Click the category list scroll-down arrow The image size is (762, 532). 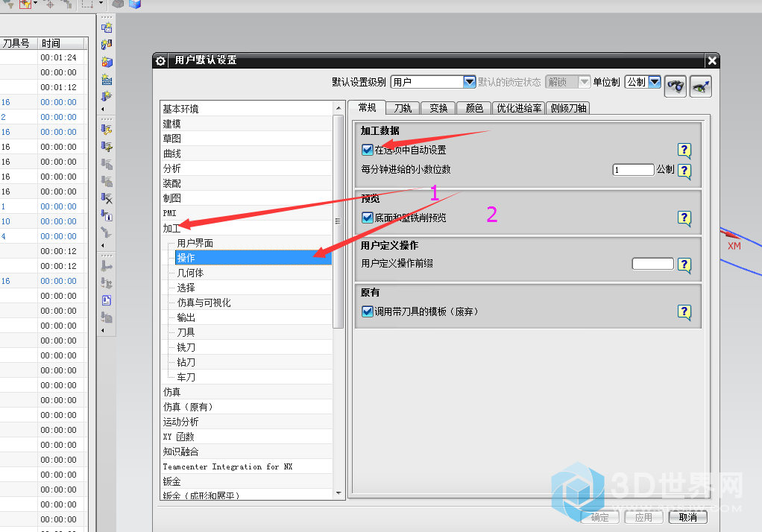[339, 493]
